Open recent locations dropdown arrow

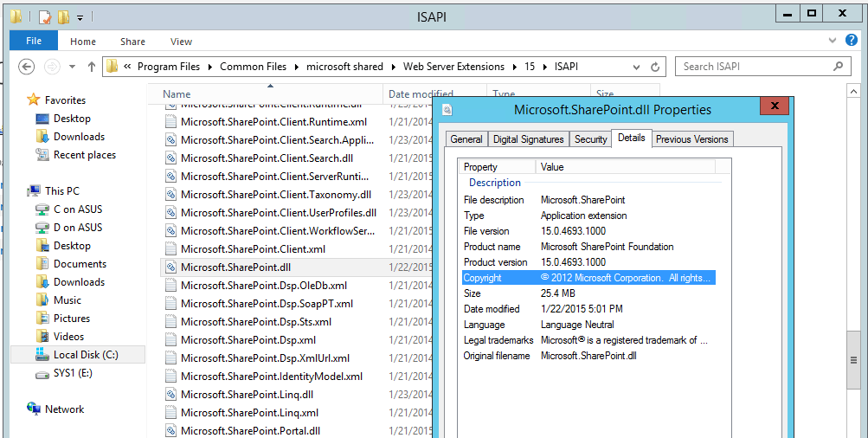tap(72, 67)
